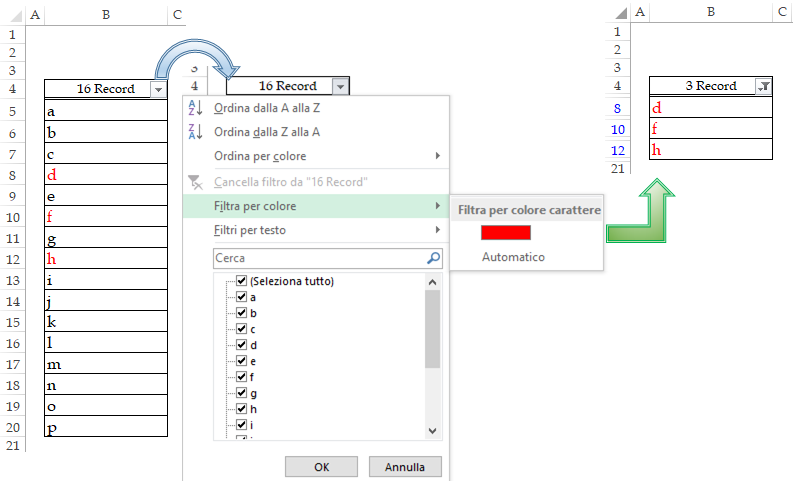
Task: Click select-all corner of left sheet
Action: [x=16, y=15]
